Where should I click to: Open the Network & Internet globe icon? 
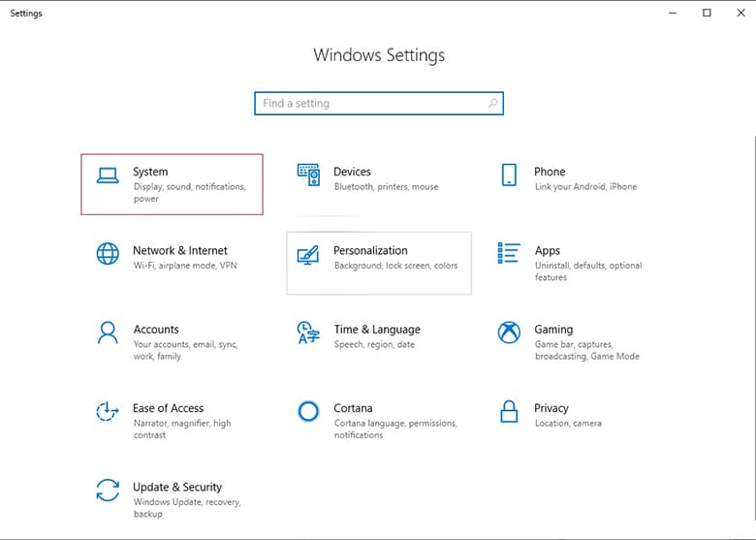click(108, 254)
